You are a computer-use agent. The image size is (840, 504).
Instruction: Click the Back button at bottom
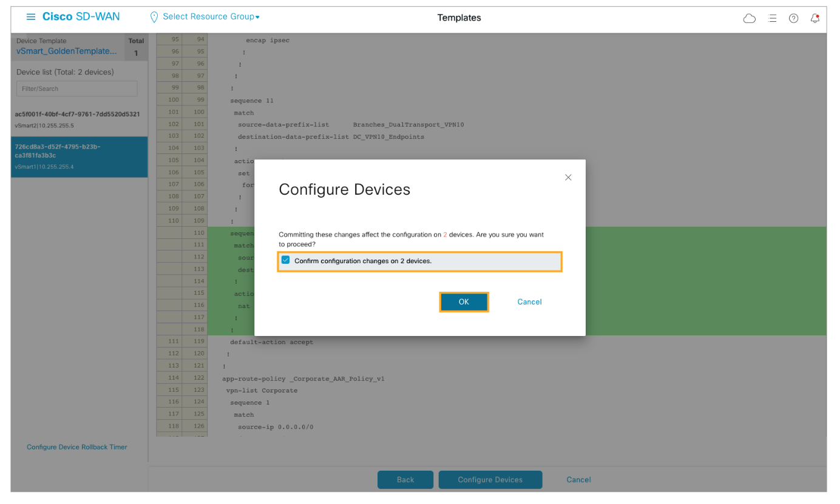[405, 480]
